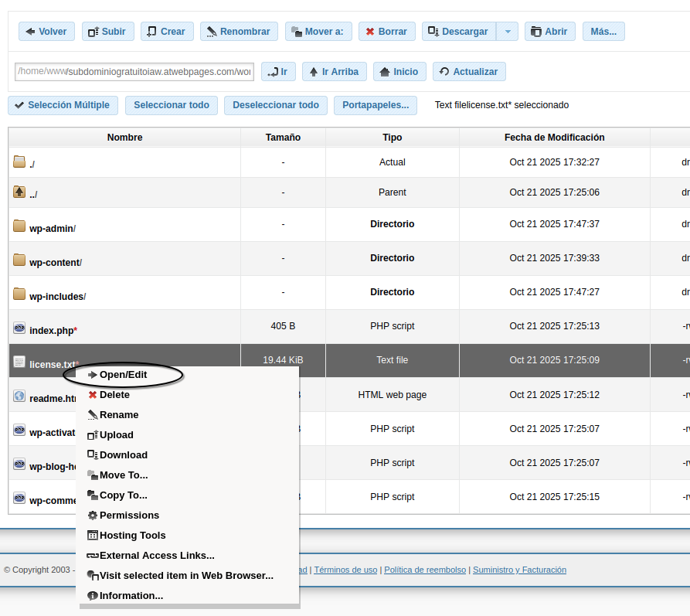Open the Portapapeles... menu

point(376,105)
